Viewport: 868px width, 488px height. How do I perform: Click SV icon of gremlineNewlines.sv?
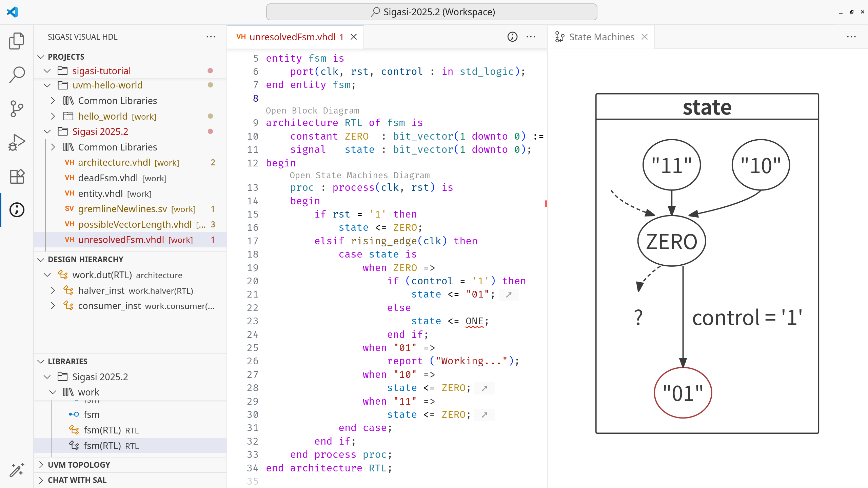click(70, 209)
